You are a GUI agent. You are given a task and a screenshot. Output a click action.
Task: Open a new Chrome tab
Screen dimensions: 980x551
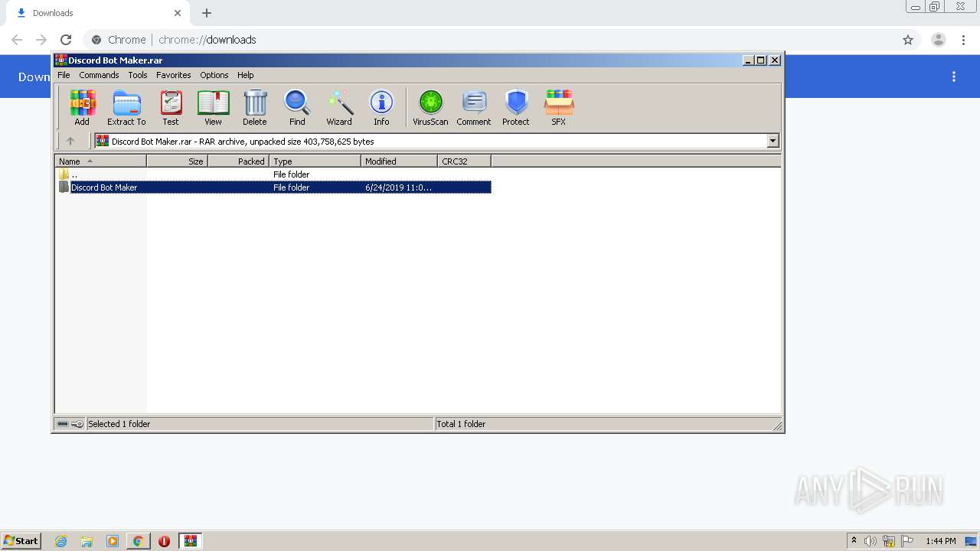207,13
